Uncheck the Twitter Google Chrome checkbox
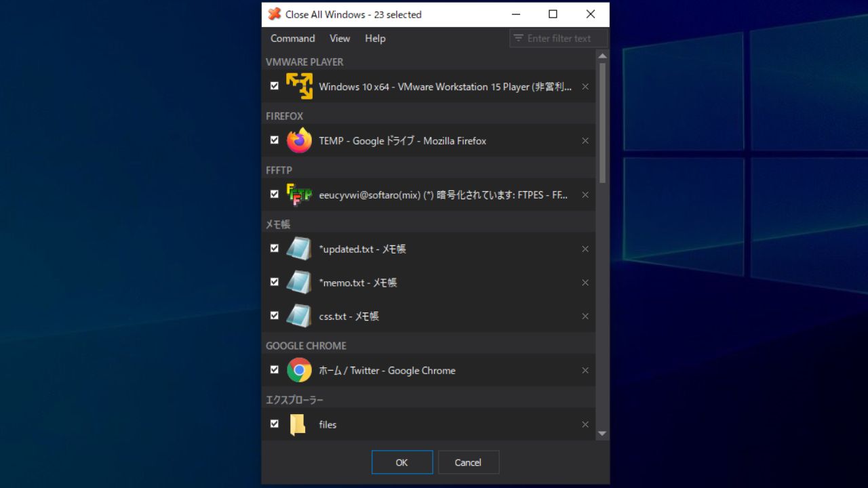 click(x=274, y=369)
